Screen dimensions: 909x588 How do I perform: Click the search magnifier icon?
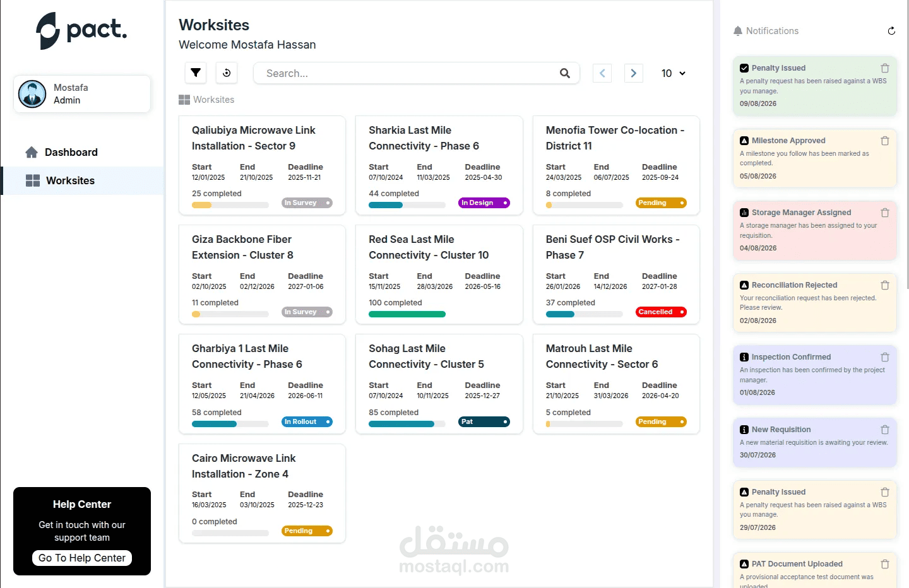(x=565, y=73)
